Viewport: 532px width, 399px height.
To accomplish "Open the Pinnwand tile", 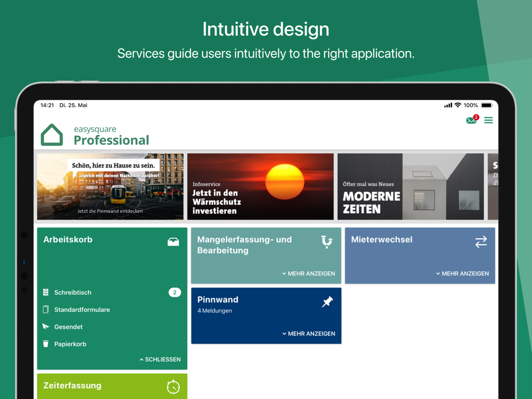I will coord(267,315).
